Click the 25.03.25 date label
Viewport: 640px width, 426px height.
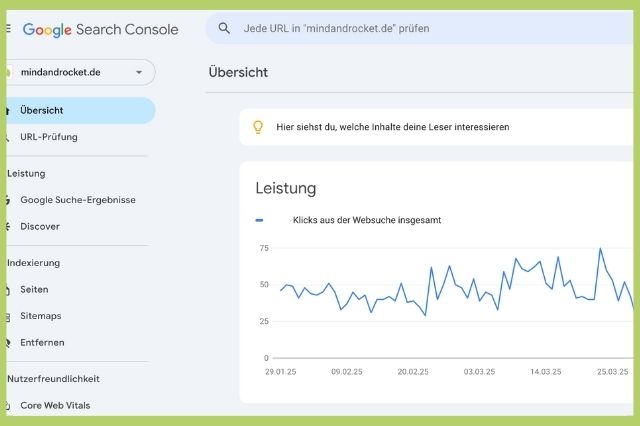click(x=612, y=372)
